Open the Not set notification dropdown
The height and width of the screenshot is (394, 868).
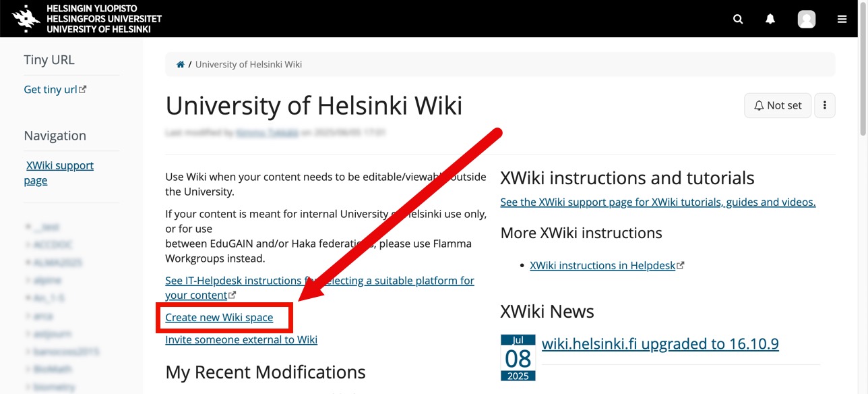pos(778,105)
